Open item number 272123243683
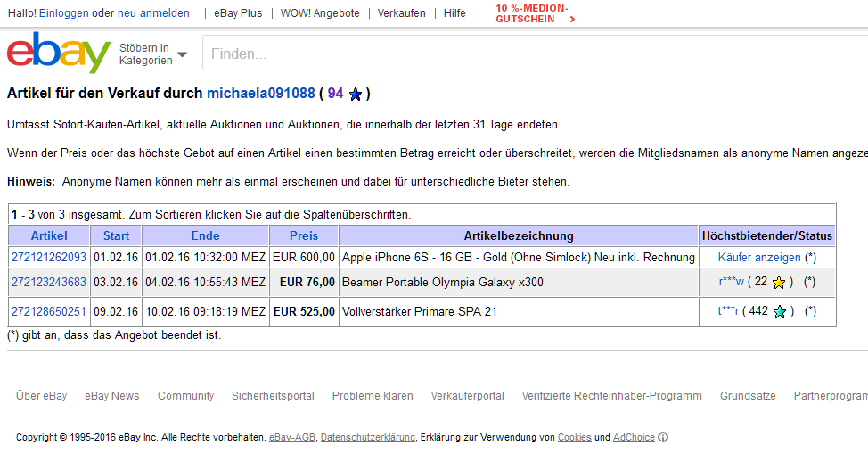This screenshot has height=470, width=868. pyautogui.click(x=49, y=282)
